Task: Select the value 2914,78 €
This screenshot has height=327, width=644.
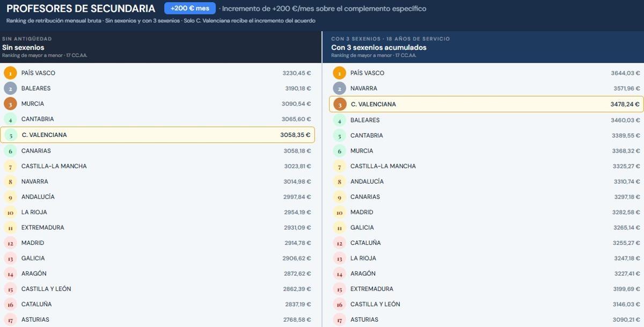Action: point(298,243)
